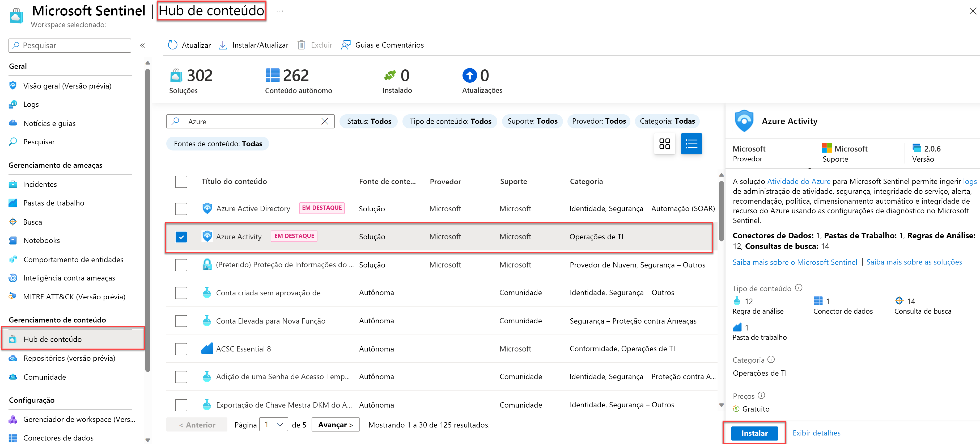Click the Instalar button
Image resolution: width=980 pixels, height=444 pixels.
pos(754,433)
